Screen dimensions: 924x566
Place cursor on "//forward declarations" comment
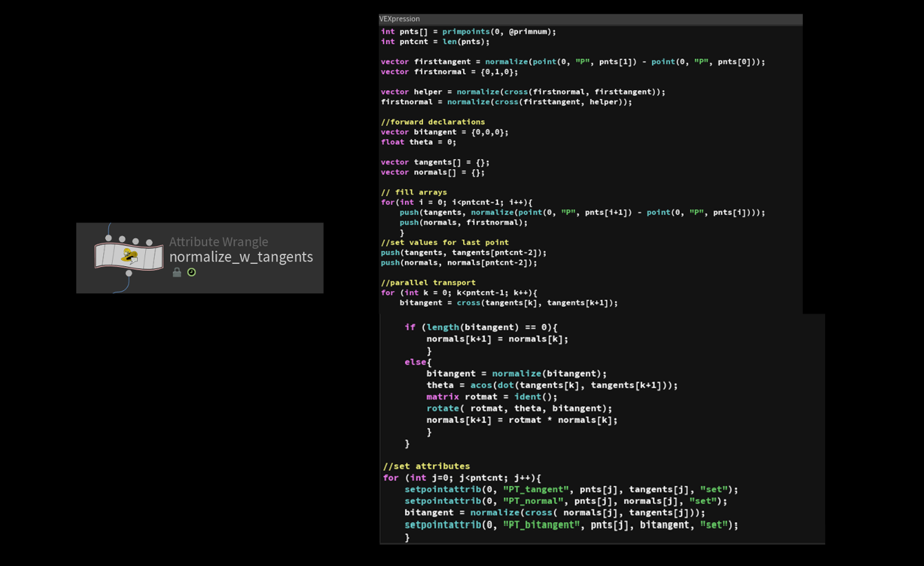(433, 122)
